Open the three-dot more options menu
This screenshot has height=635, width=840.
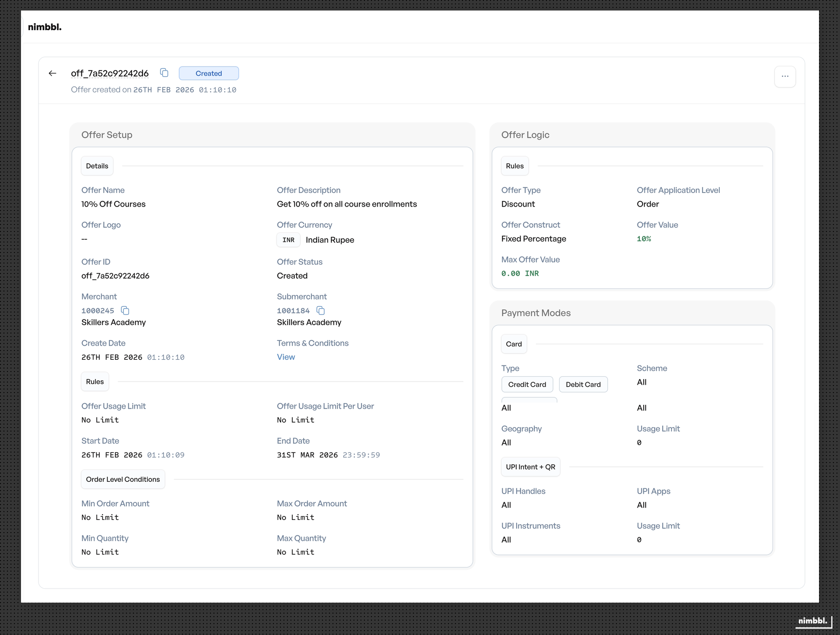click(785, 77)
